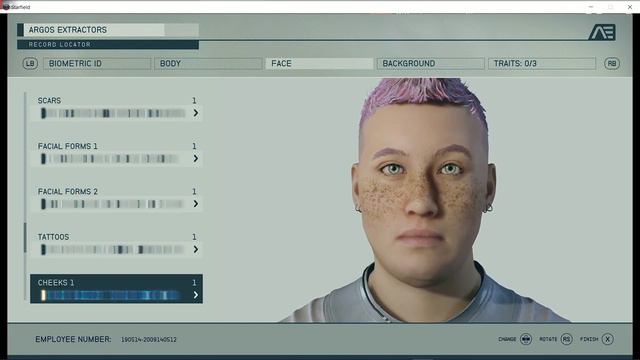Go to the Traits: 0/3 tab

coord(542,64)
